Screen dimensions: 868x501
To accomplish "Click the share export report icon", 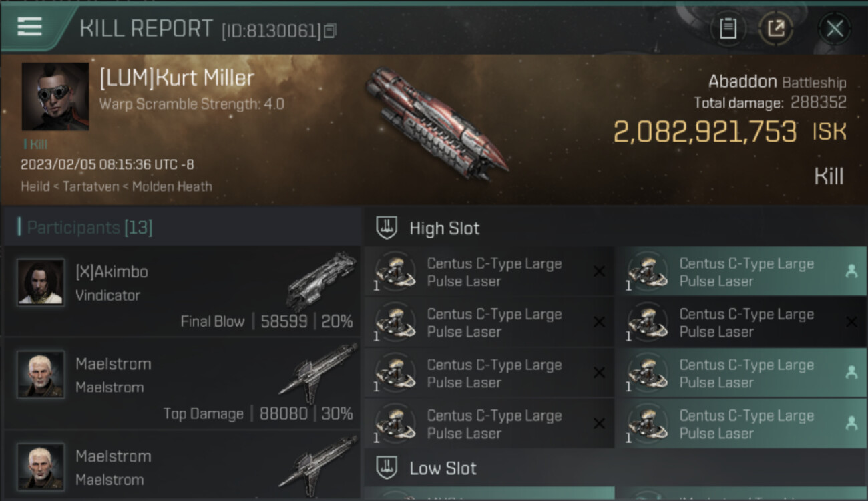I will pyautogui.click(x=775, y=29).
